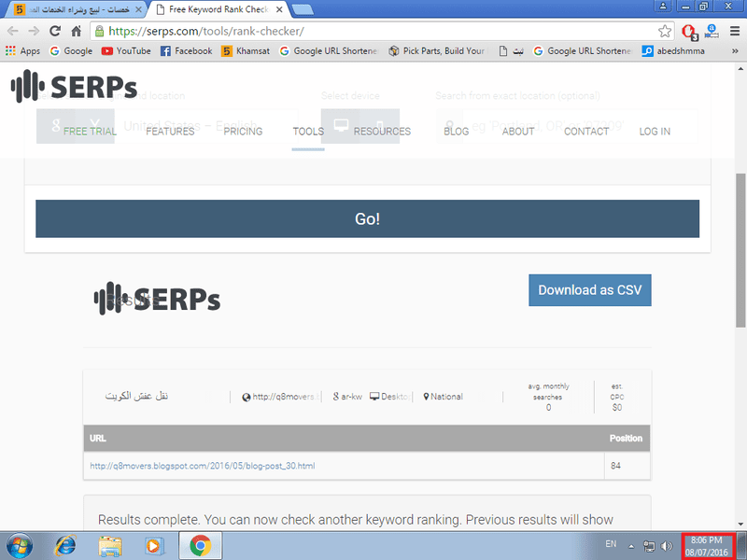Go back with the browser back arrow

coord(12,32)
